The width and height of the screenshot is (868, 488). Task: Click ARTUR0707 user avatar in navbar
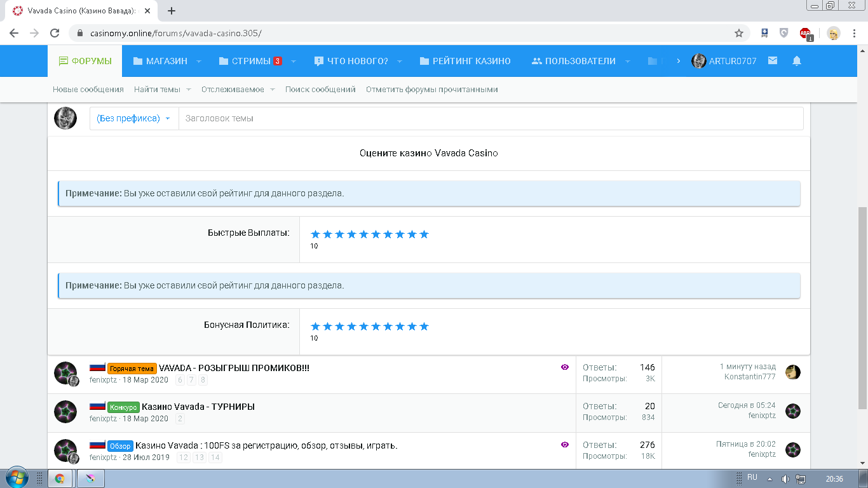pyautogui.click(x=698, y=61)
